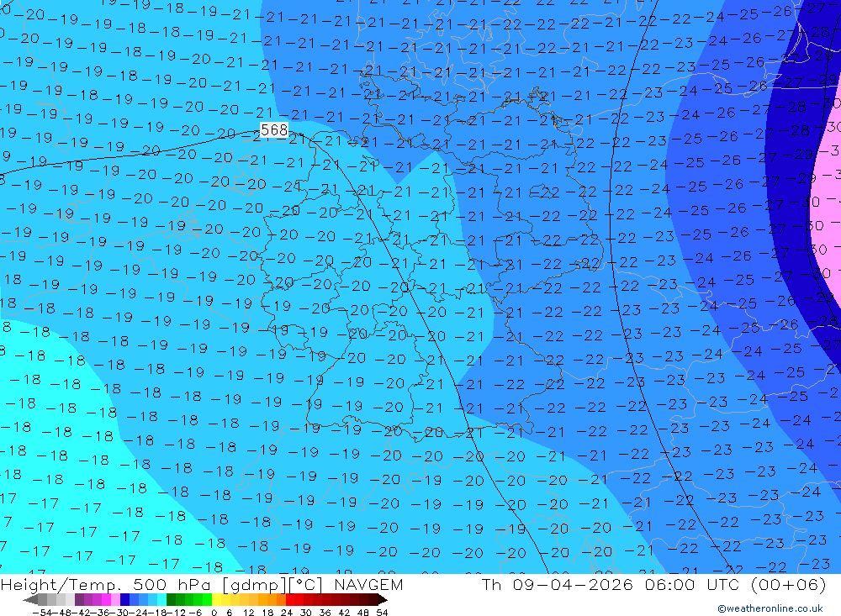Click the 'Height/Temp.' caption text

click(61, 585)
